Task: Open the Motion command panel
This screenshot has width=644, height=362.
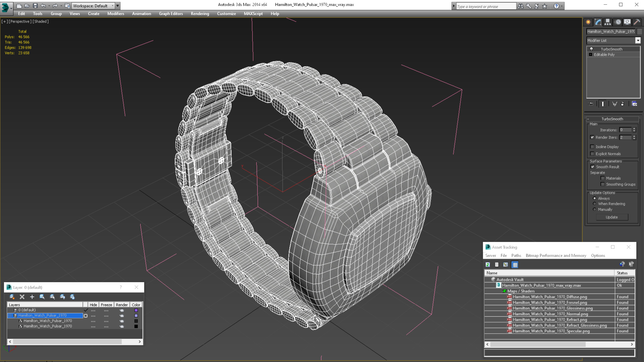Action: 618,22
